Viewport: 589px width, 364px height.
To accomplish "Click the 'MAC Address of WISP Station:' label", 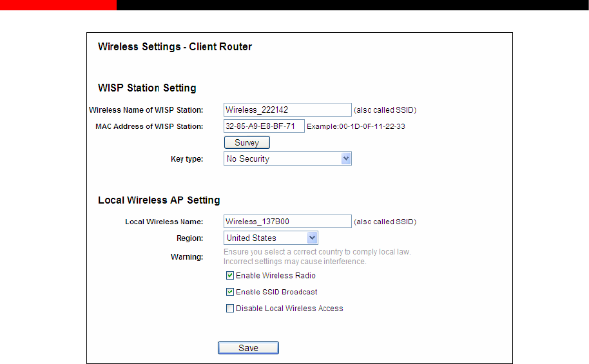I will [x=149, y=126].
